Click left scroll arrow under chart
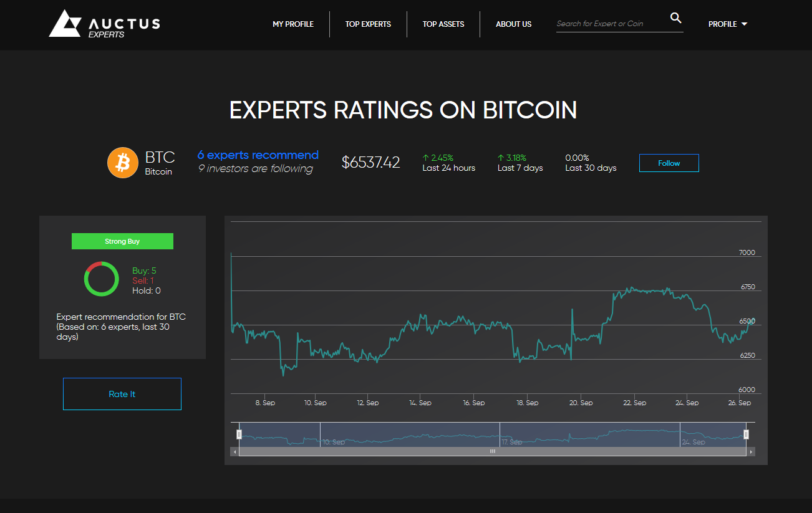The image size is (812, 513). click(234, 451)
